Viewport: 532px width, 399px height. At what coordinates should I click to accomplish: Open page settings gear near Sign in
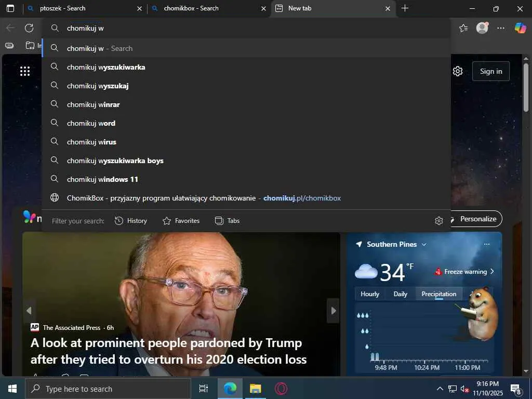[458, 71]
